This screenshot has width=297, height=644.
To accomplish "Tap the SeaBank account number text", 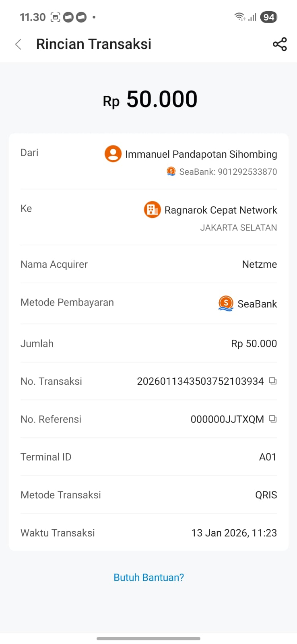I will click(x=228, y=172).
